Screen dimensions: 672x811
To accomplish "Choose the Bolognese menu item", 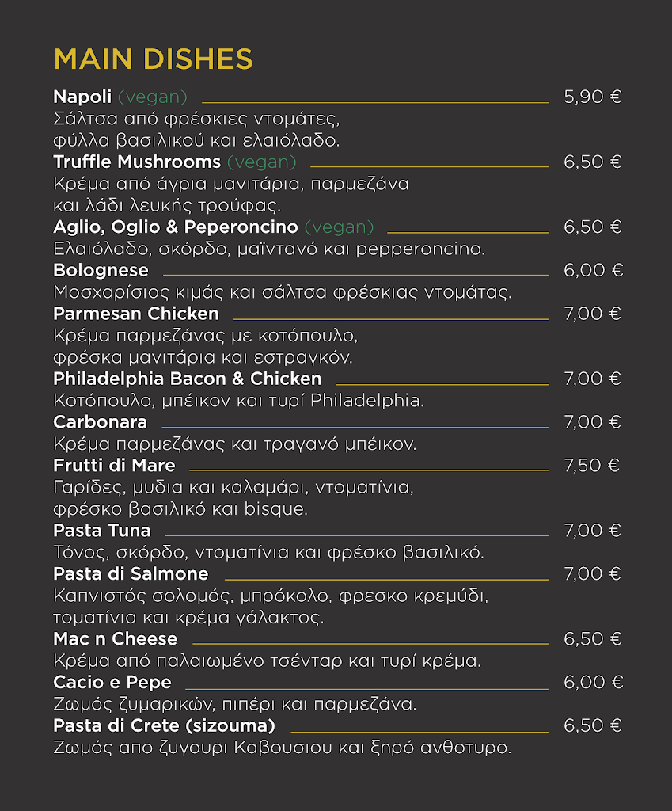I will pyautogui.click(x=101, y=271).
